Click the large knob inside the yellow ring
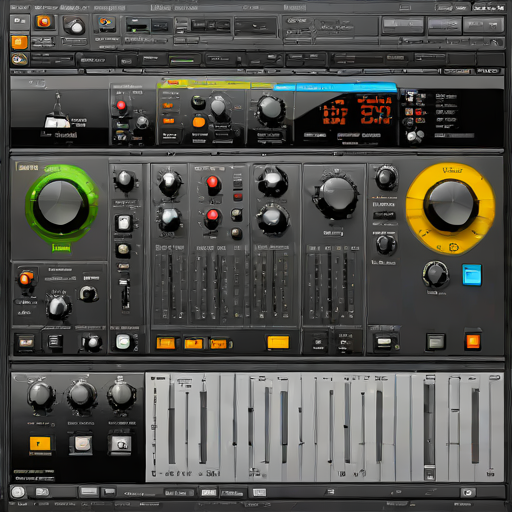Screen dimensions: 512x512 (450, 206)
